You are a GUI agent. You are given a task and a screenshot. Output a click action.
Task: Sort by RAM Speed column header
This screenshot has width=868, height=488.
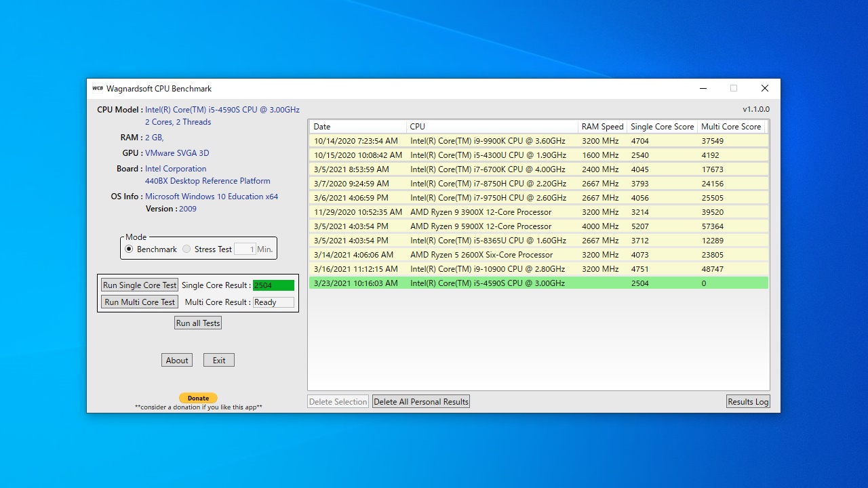602,127
